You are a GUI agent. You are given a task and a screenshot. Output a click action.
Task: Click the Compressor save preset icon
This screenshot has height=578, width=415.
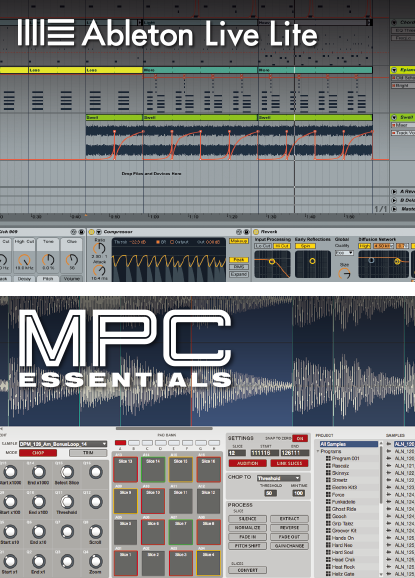point(246,232)
